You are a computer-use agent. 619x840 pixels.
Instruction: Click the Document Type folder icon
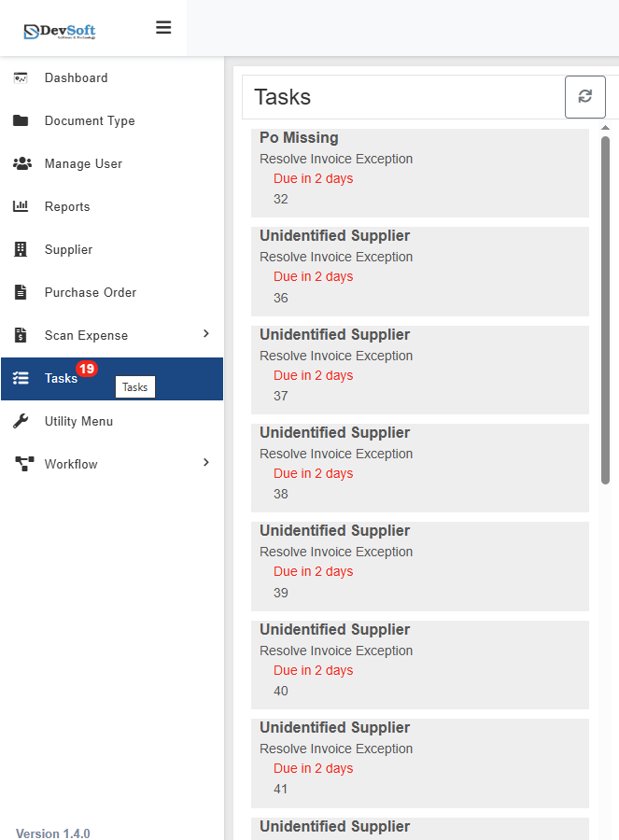22,120
